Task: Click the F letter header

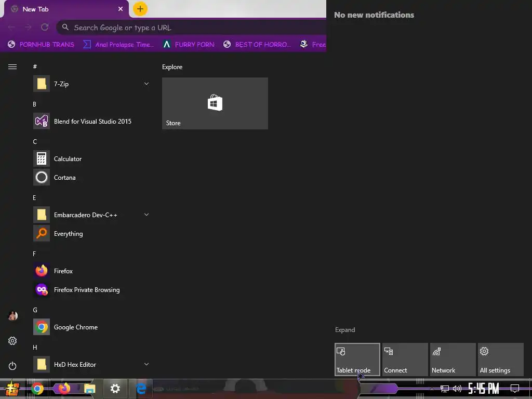Action: click(x=34, y=254)
